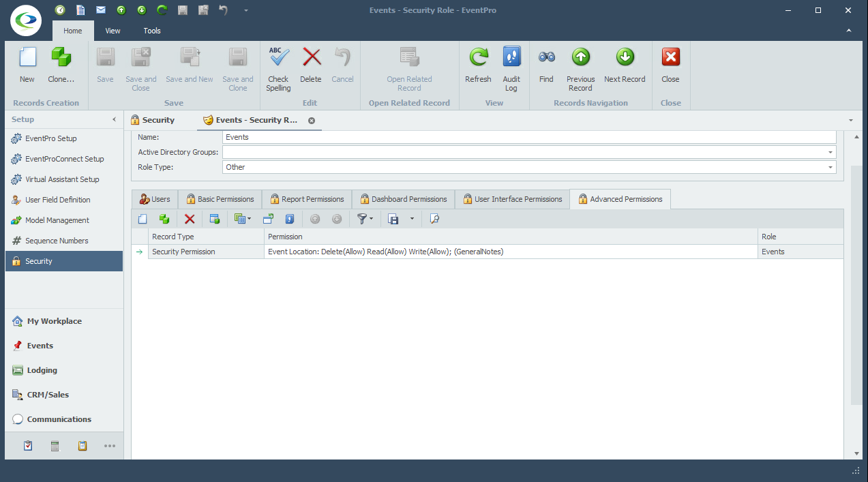868x482 pixels.
Task: Open the Tools ribbon tab
Action: [x=152, y=31]
